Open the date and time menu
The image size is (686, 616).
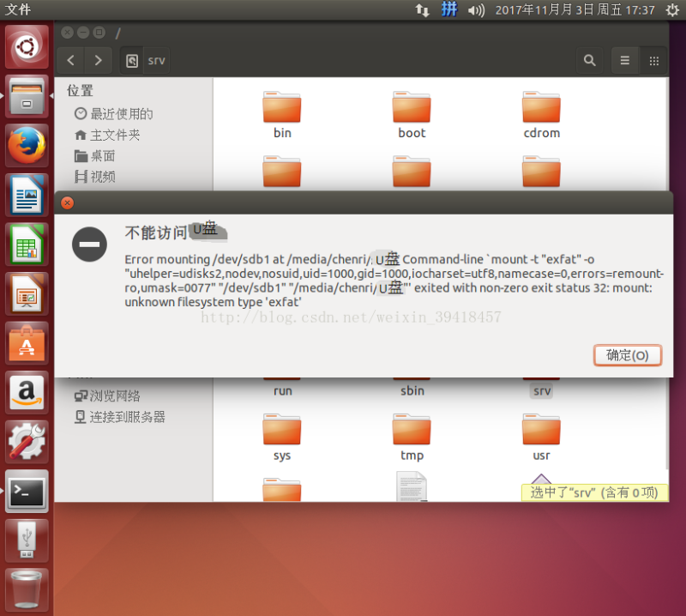[575, 9]
